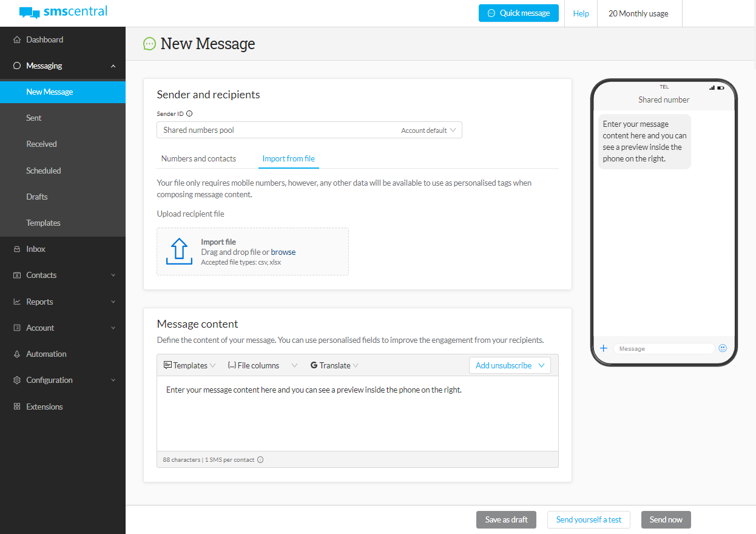Image resolution: width=756 pixels, height=534 pixels.
Task: Click the New Message header bubble icon
Action: [149, 44]
